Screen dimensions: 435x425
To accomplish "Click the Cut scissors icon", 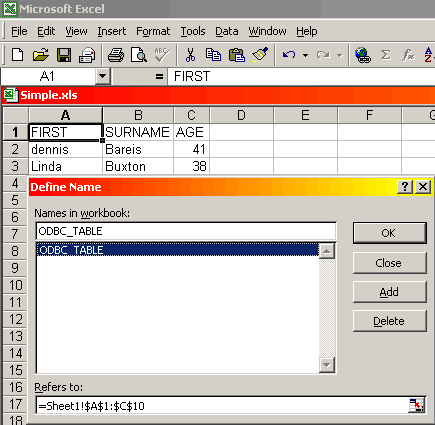I will [190, 55].
